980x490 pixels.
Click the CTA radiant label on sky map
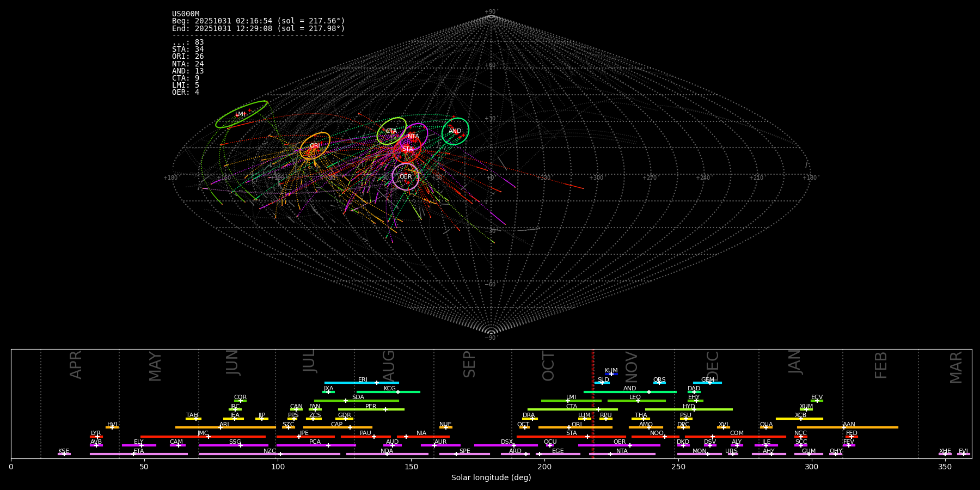[391, 131]
